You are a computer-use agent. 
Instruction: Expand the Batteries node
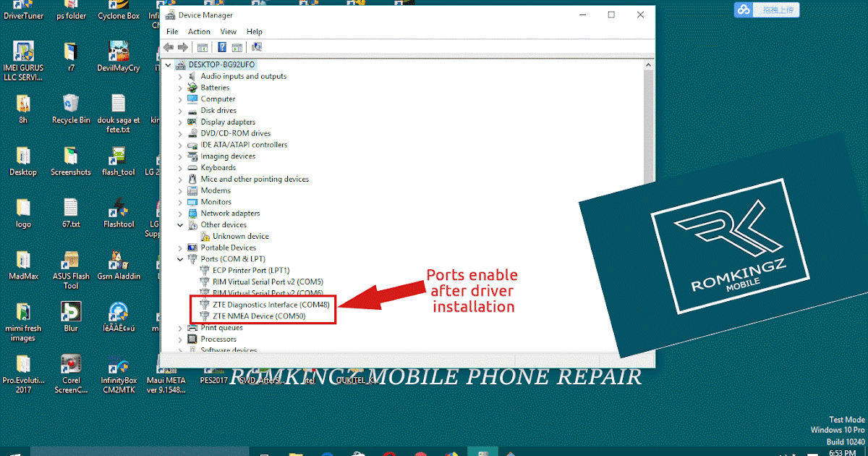point(180,88)
